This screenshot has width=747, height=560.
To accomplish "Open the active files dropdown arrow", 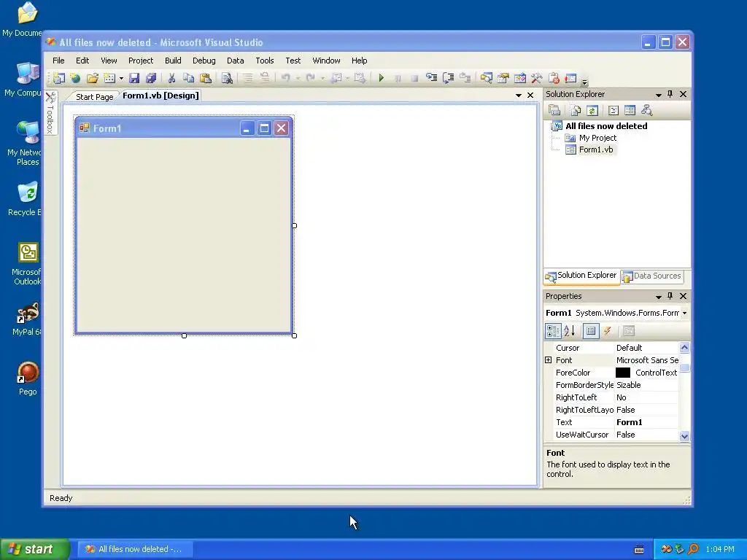I will point(519,96).
